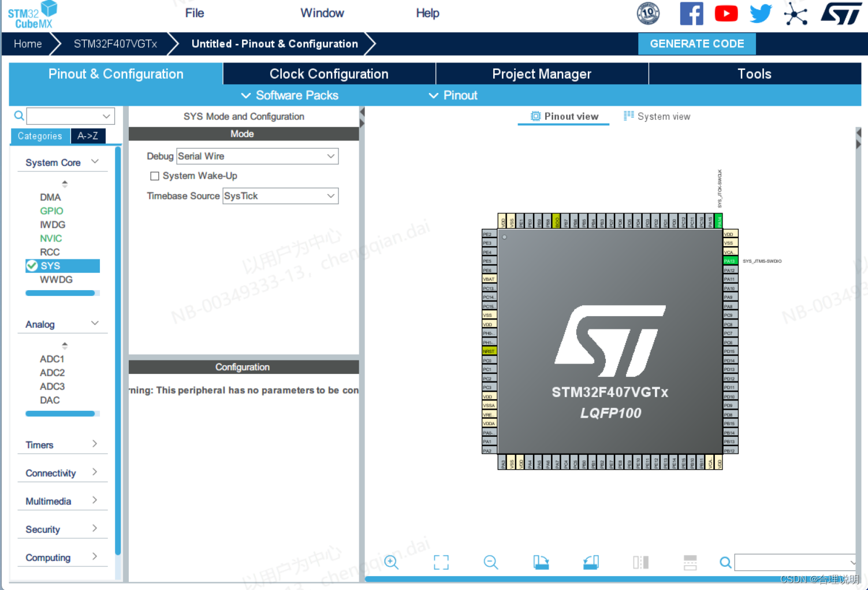Screen dimensions: 868x590
Task: Open the File menu
Action: tap(195, 13)
